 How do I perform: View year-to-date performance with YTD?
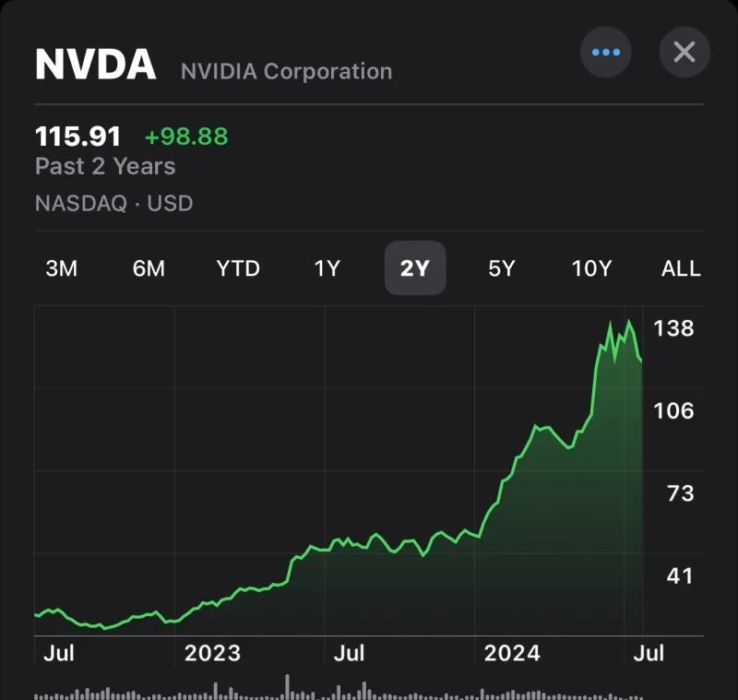click(x=238, y=268)
